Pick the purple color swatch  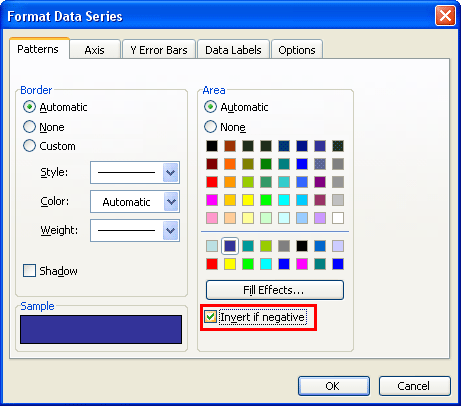(x=320, y=182)
